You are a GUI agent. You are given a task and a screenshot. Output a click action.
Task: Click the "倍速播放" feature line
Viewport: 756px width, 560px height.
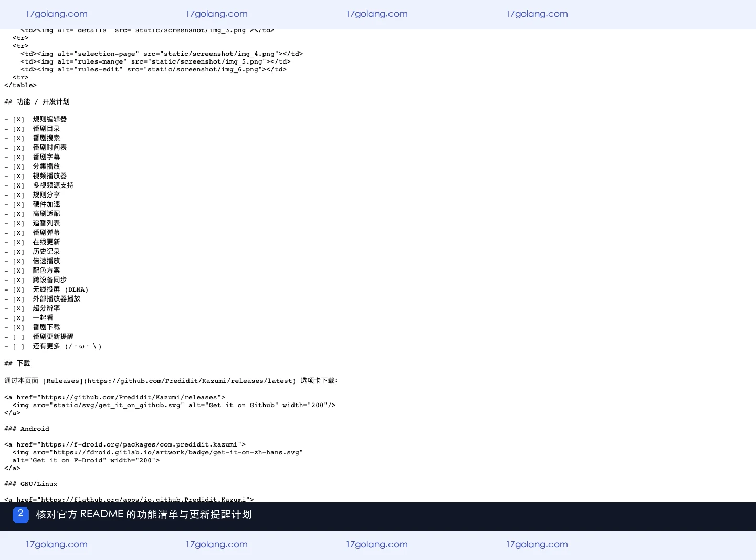[32, 261]
